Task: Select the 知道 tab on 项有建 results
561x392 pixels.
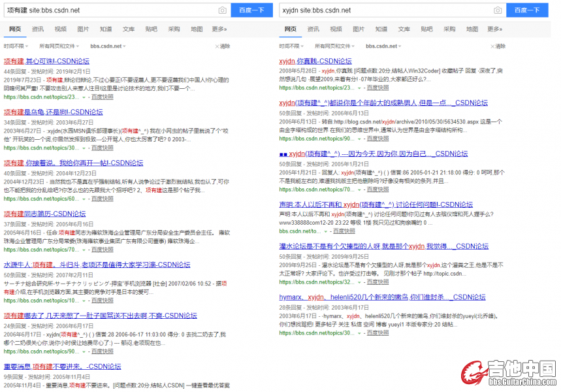Action: point(106,29)
